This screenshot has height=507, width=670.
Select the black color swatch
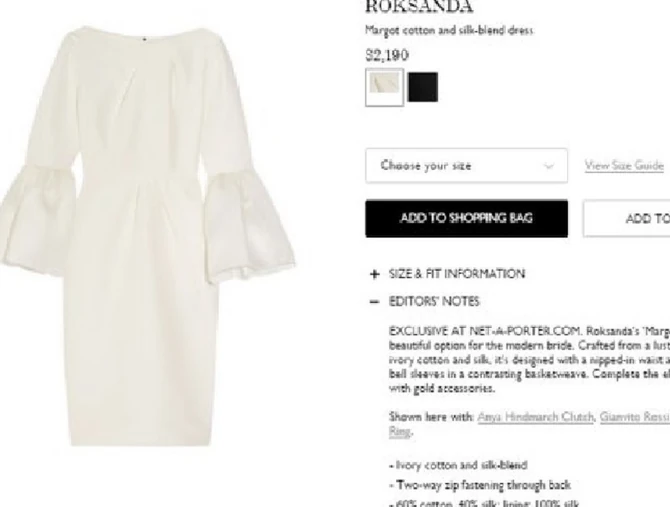423,87
